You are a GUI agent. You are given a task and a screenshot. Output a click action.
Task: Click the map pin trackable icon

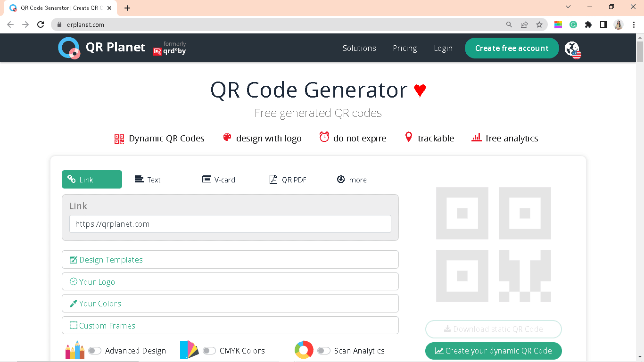409,137
